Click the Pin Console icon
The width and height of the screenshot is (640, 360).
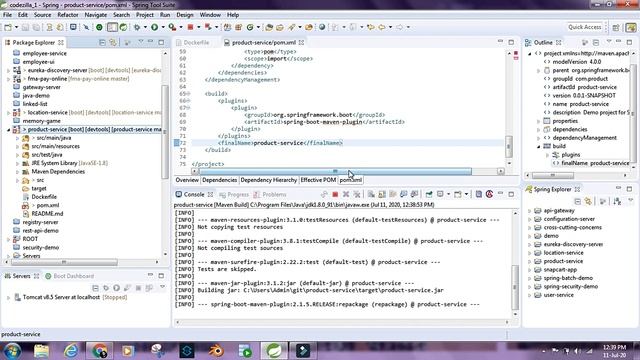[429, 194]
